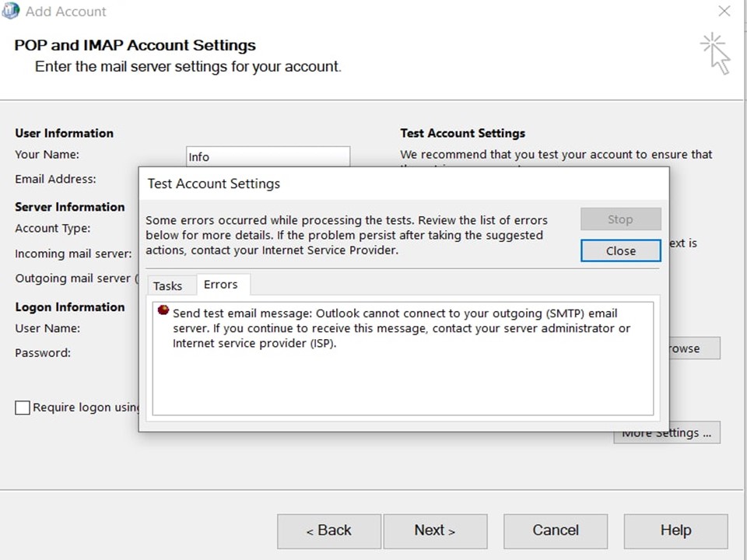The image size is (747, 560).
Task: Select the SMTP error message text
Action: [x=401, y=328]
